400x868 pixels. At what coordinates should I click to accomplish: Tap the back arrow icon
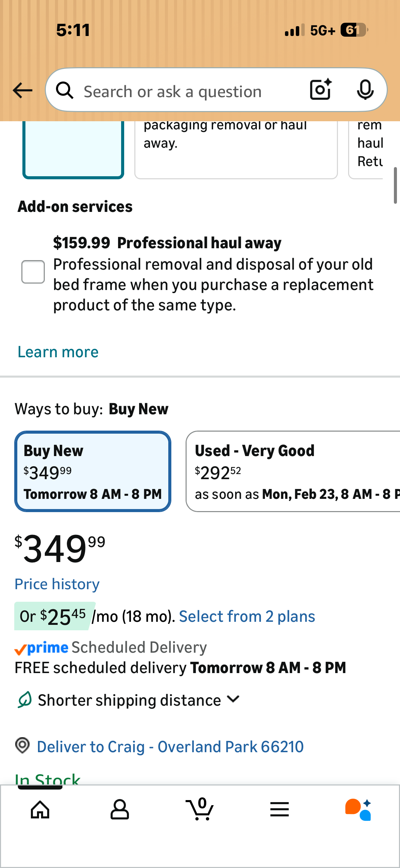point(22,90)
